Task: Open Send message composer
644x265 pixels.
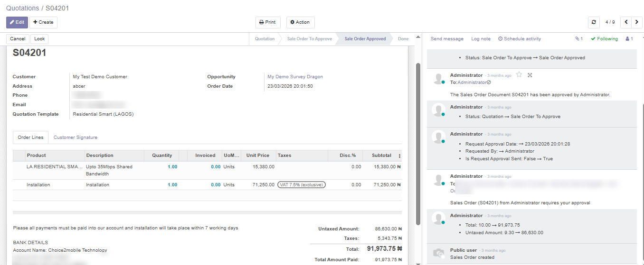Action: (447, 39)
